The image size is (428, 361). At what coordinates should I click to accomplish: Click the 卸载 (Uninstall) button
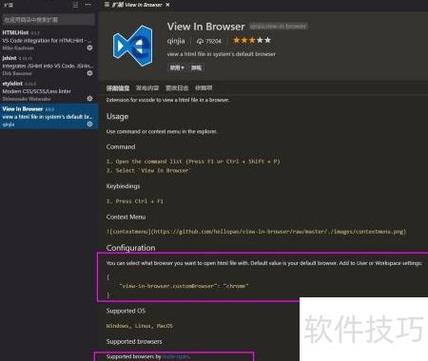click(x=196, y=68)
